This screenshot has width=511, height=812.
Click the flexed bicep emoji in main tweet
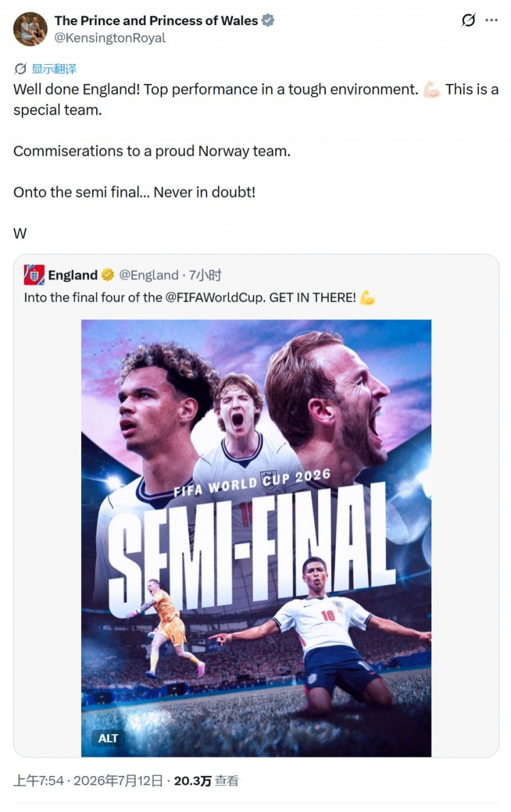[431, 89]
